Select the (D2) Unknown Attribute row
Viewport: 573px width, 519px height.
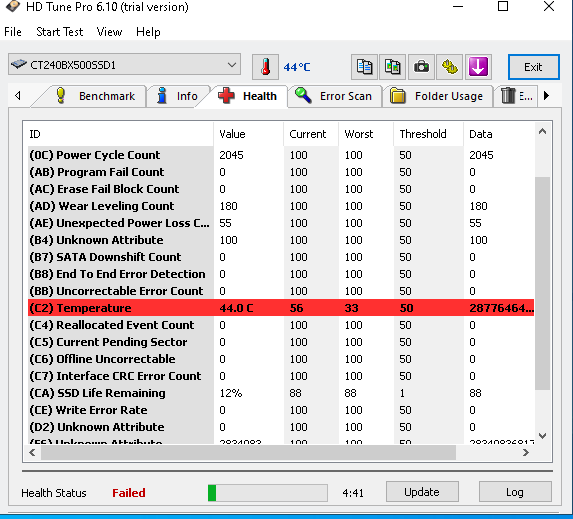[x=281, y=427]
